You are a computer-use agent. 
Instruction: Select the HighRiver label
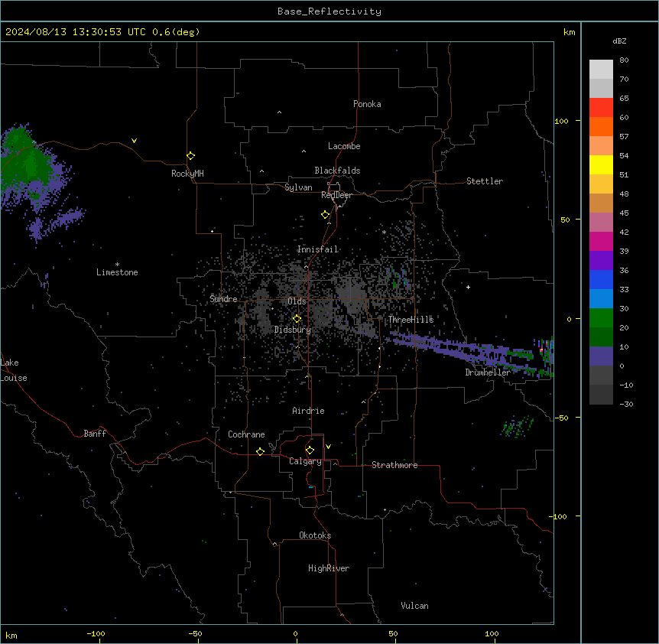coord(329,568)
